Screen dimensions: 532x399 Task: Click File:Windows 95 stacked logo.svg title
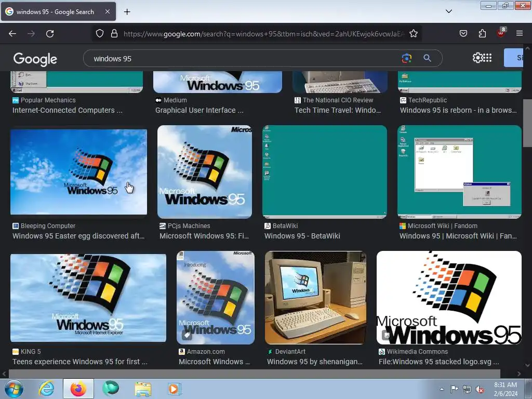click(438, 362)
